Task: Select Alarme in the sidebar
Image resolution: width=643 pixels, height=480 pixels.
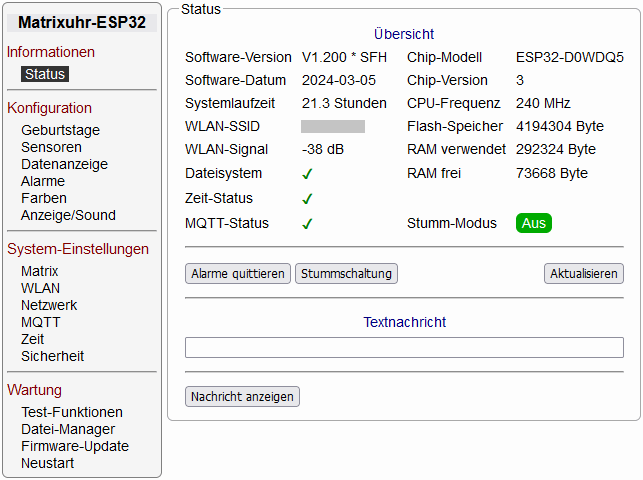Action: click(43, 181)
